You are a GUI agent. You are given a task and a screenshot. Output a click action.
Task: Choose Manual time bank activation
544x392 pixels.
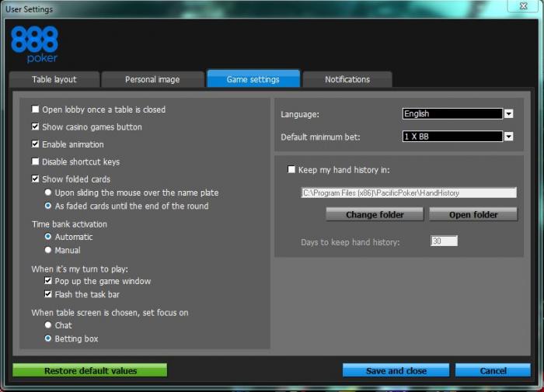(48, 250)
